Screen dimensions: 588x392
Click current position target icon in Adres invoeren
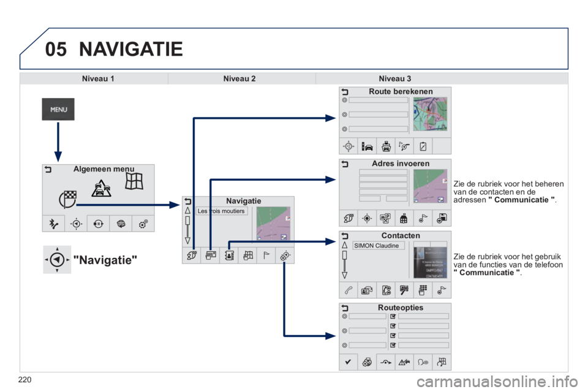click(367, 218)
